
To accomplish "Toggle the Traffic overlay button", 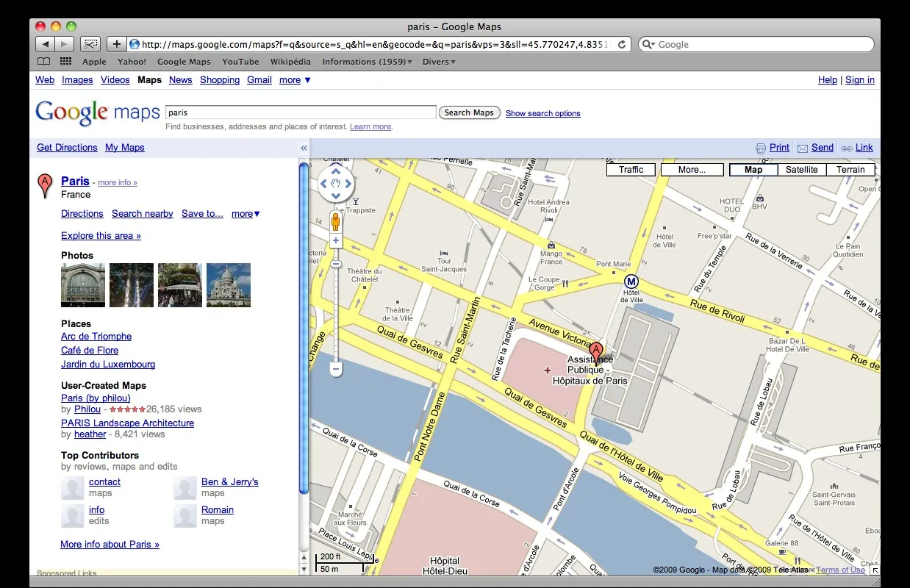I will [x=631, y=170].
